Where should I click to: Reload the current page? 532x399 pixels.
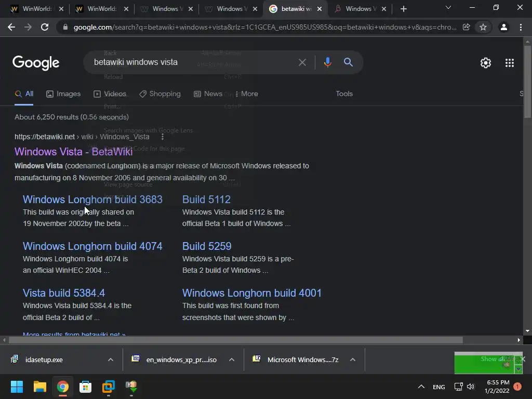(x=45, y=27)
